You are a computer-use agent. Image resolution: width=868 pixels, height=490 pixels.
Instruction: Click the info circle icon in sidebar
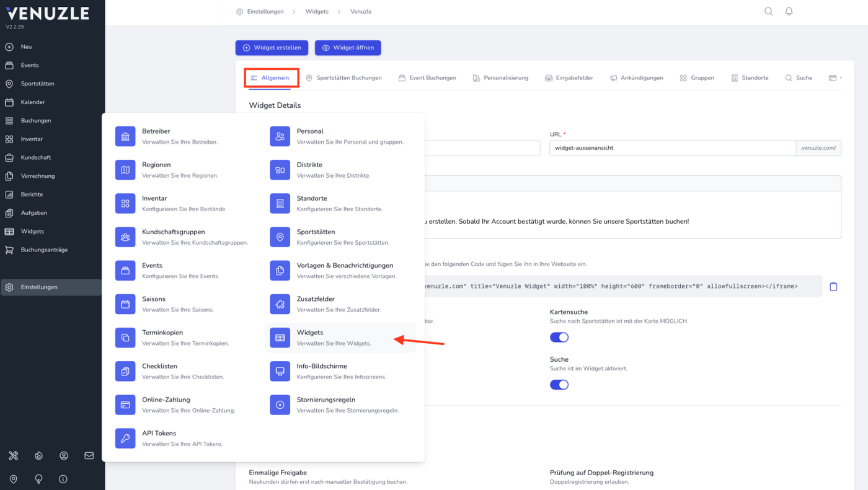click(x=63, y=479)
